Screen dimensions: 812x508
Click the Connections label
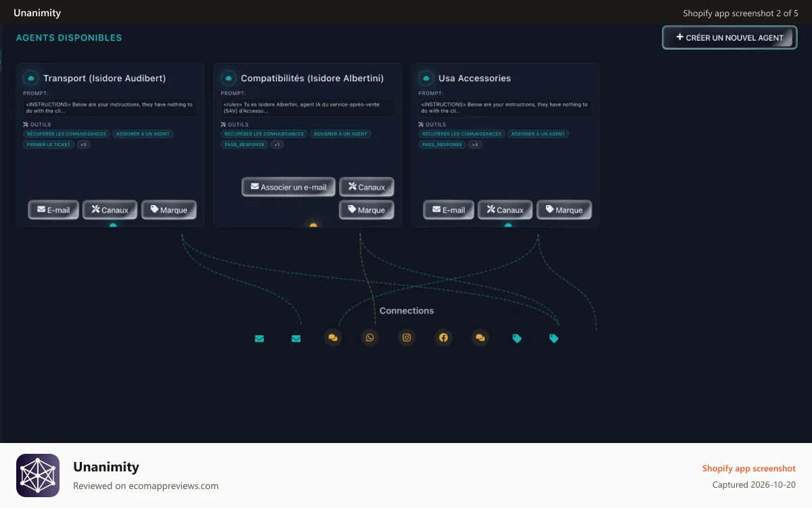407,311
